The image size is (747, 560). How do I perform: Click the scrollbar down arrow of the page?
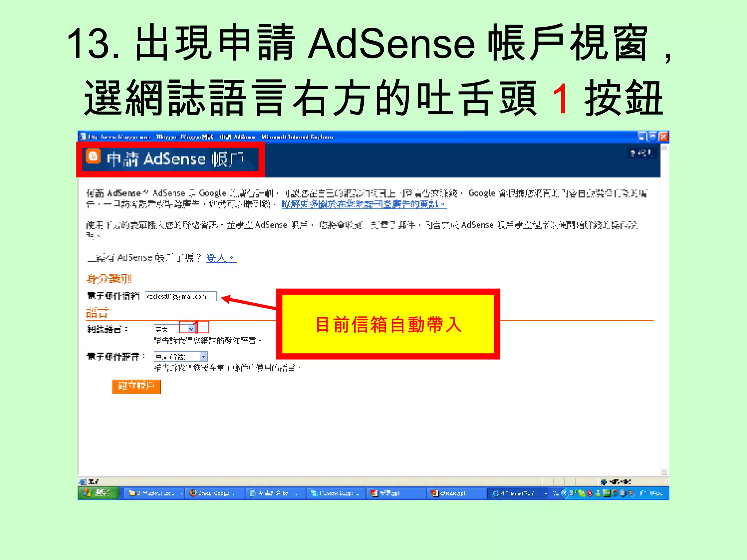coord(665,472)
